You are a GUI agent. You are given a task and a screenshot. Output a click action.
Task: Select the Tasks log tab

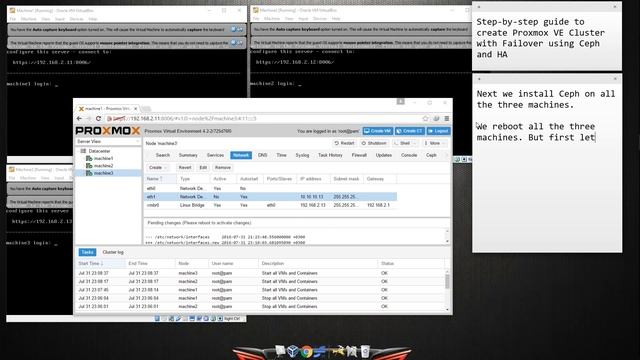click(87, 252)
